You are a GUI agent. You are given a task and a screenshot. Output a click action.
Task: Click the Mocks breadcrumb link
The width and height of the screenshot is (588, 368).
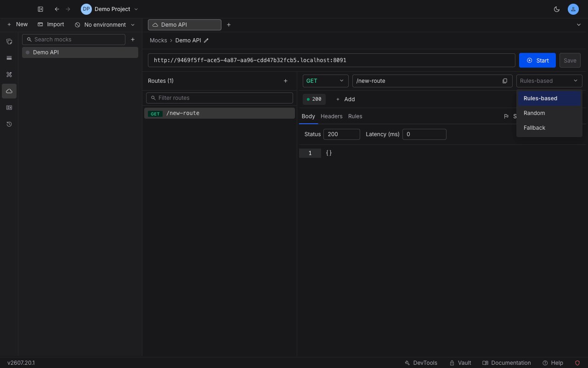[158, 40]
